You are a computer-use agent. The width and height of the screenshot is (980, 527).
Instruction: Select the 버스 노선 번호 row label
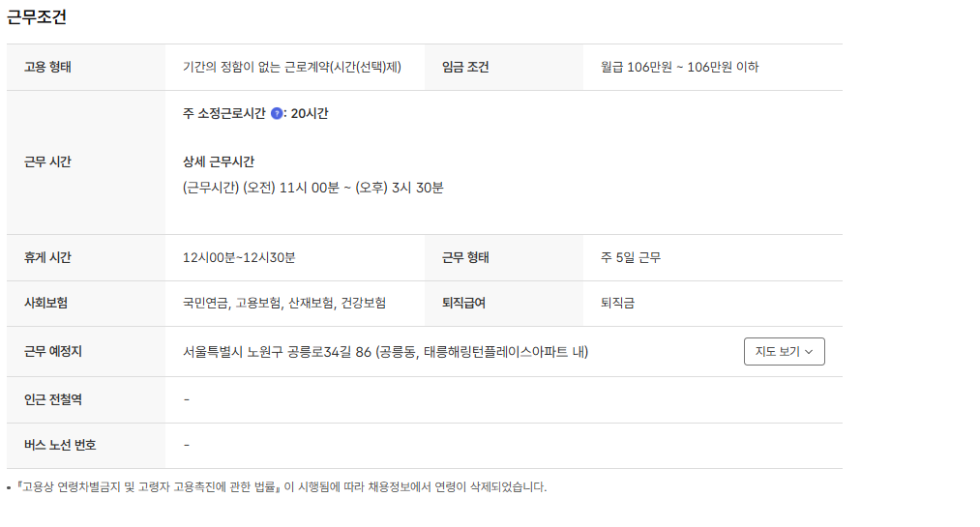click(60, 446)
